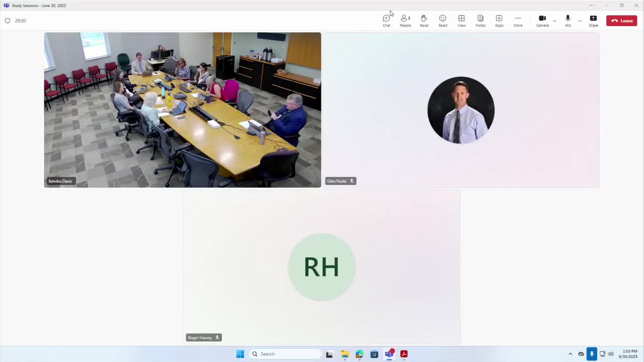Add Apps to the meeting

tap(499, 20)
